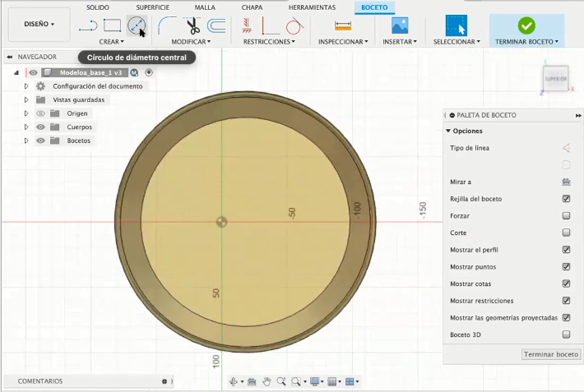The height and width of the screenshot is (392, 584).
Task: Switch to the SUPERFICIE tab
Action: tap(153, 7)
